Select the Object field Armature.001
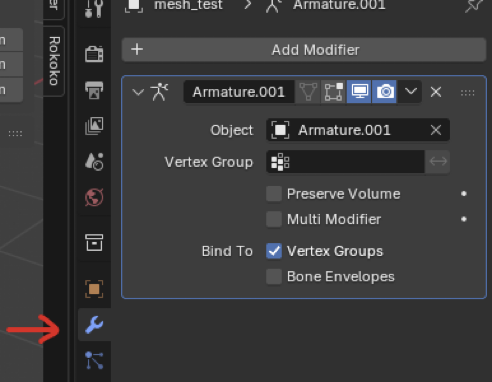 point(346,130)
